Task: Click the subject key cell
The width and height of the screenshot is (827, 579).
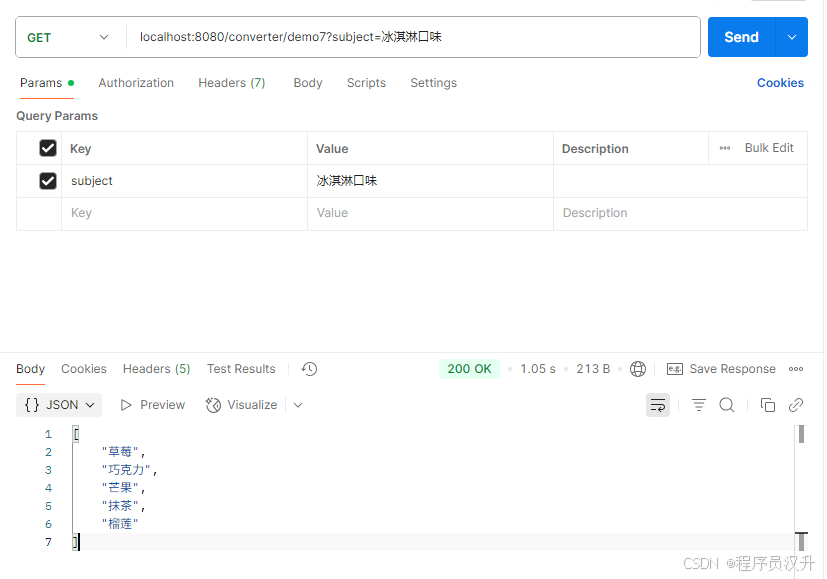Action: point(185,181)
